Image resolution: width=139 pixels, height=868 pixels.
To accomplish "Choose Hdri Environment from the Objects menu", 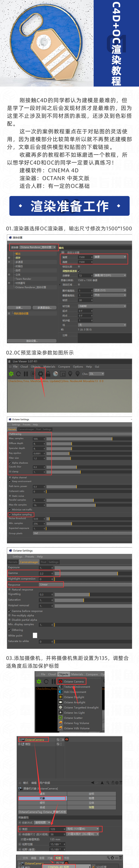I will 75,692.
